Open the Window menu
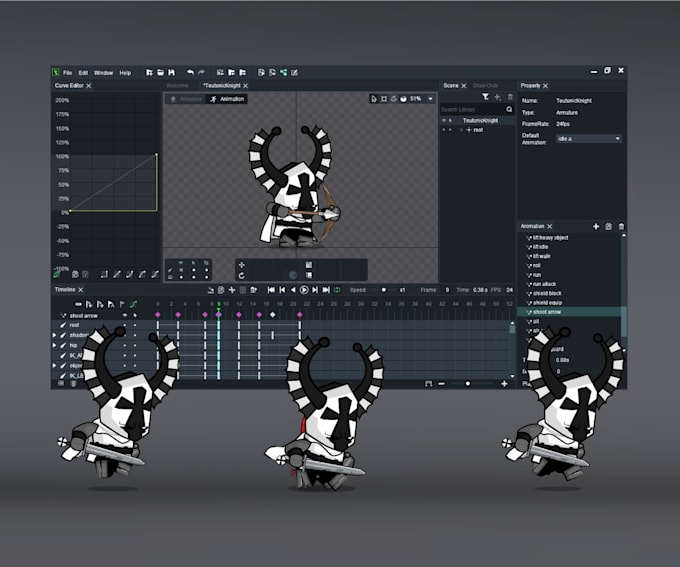The image size is (680, 567). (103, 73)
